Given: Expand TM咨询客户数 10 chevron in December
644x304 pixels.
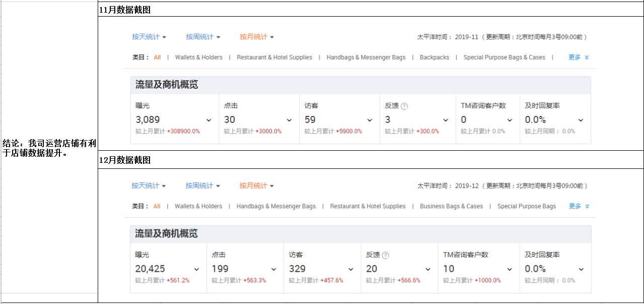Looking at the screenshot, I should click(510, 269).
